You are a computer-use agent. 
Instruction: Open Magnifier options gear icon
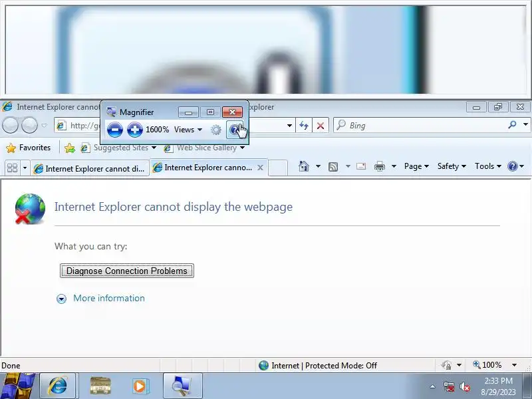point(215,130)
